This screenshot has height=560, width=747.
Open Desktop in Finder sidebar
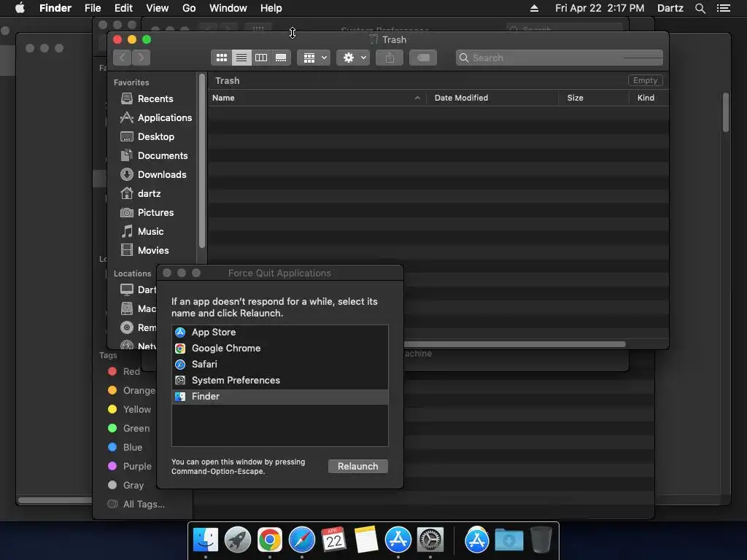147,136
